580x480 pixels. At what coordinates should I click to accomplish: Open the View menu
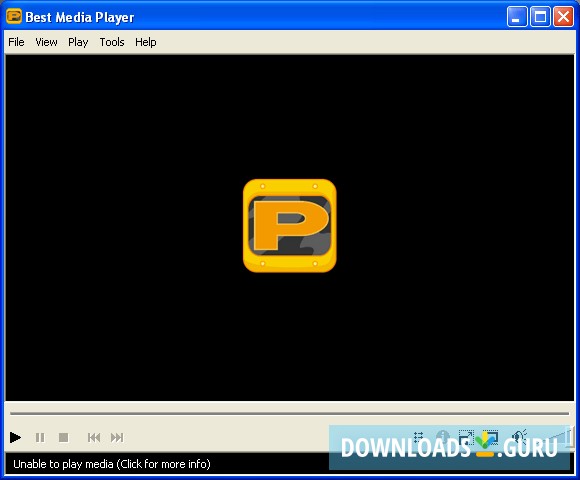tap(46, 42)
